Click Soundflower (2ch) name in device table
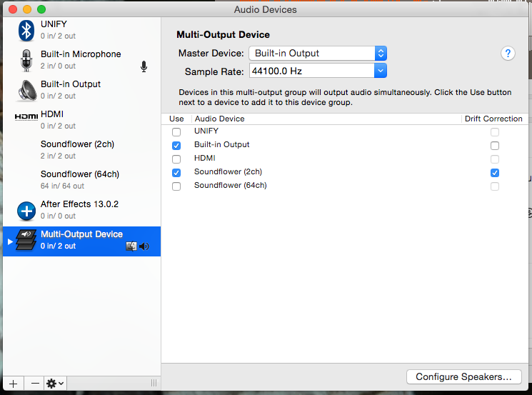This screenshot has height=395, width=532. coord(228,171)
